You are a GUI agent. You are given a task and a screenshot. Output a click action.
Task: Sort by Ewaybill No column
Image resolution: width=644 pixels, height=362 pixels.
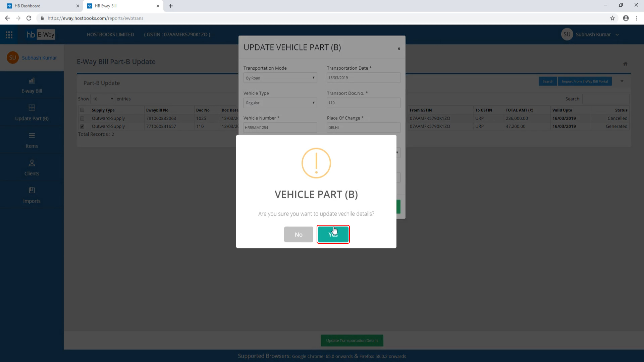tap(157, 110)
